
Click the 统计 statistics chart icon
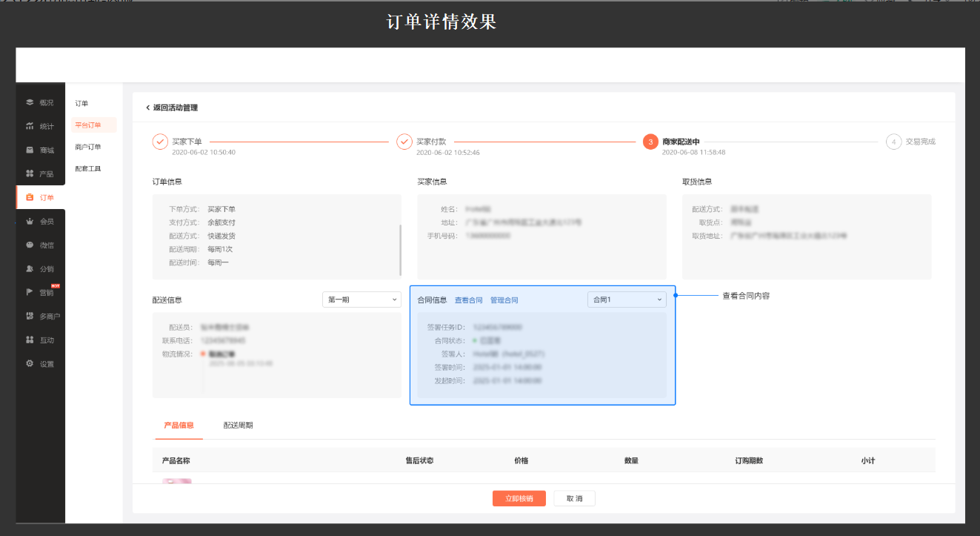[x=30, y=126]
